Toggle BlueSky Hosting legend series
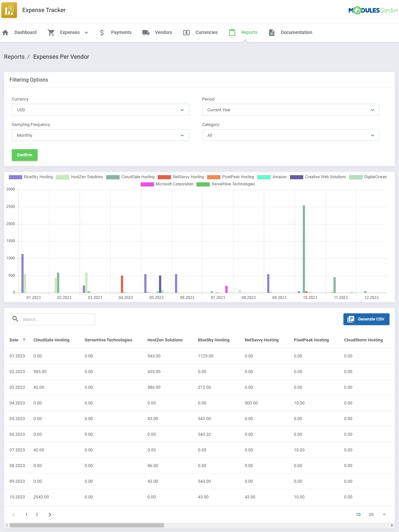The height and width of the screenshot is (532, 399). (x=31, y=177)
